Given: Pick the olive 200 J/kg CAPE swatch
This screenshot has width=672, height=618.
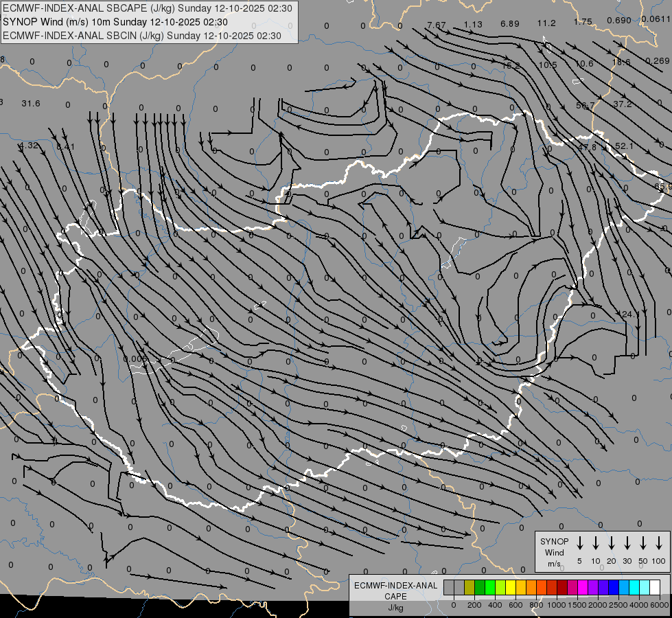Looking at the screenshot, I should [470, 587].
